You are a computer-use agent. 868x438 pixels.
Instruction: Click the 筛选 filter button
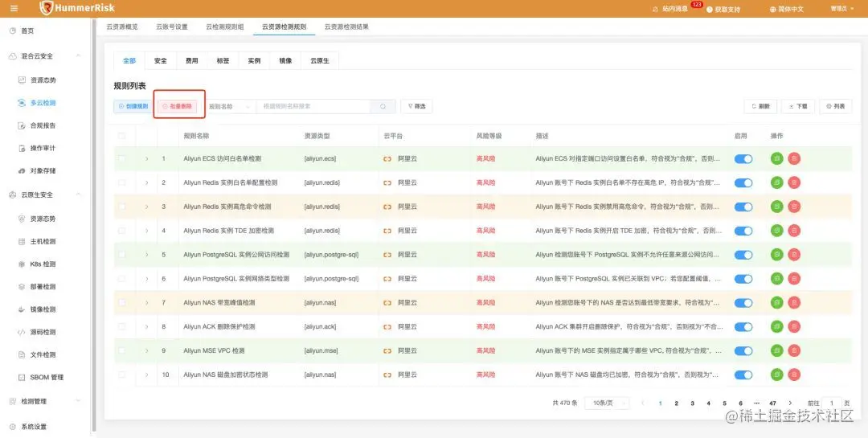(416, 106)
